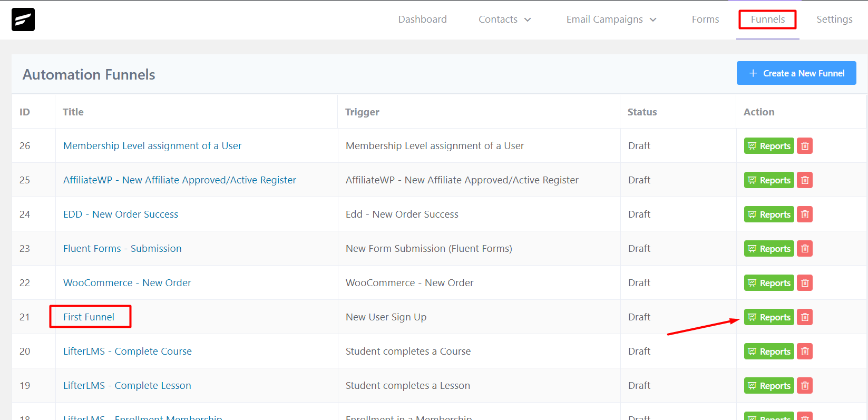Expand the Email Campaigns dropdown menu

point(611,19)
